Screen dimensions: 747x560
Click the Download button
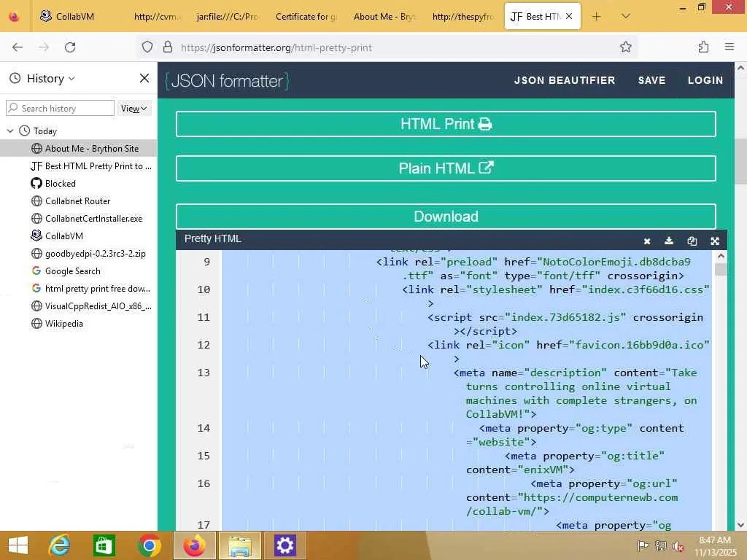point(446,217)
